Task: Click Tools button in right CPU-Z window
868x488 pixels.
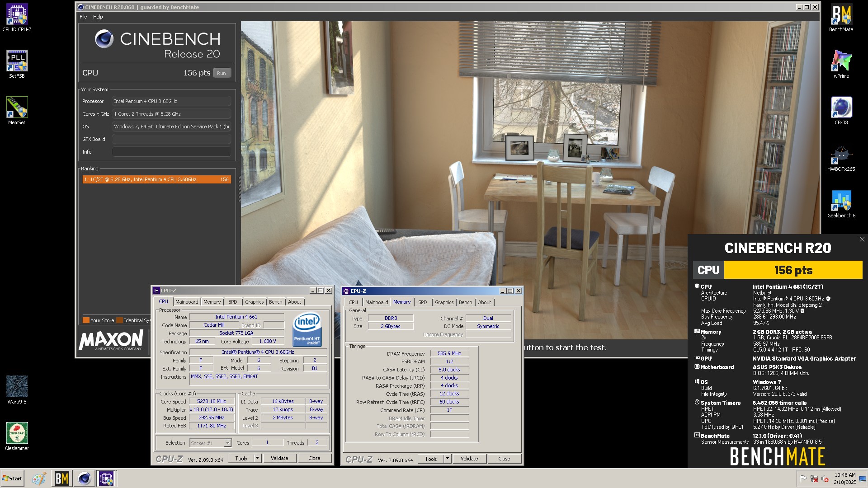Action: [x=431, y=459]
